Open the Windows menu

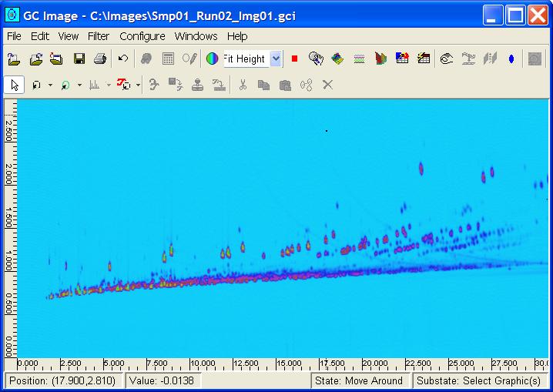pos(196,36)
